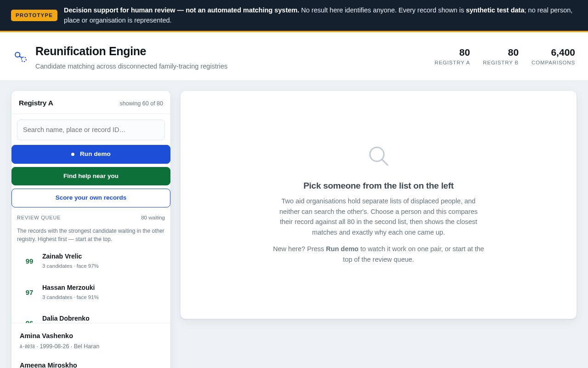Click the score 97 next to Hassan Merzouki
This screenshot has width=588, height=368.
point(29,293)
